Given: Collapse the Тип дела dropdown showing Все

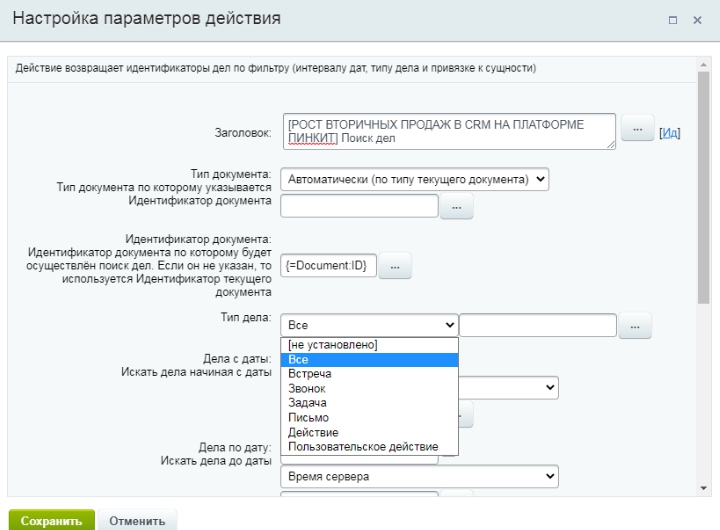Looking at the screenshot, I should [x=369, y=325].
